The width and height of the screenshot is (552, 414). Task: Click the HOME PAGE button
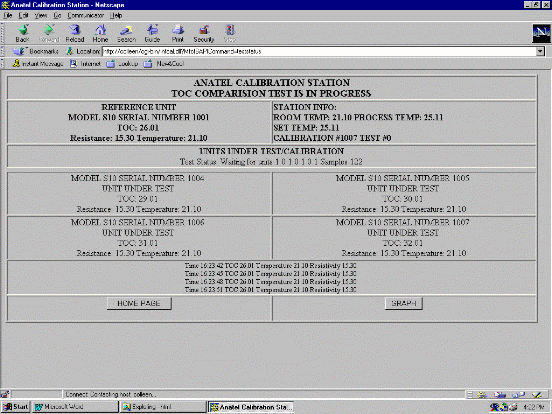click(139, 303)
